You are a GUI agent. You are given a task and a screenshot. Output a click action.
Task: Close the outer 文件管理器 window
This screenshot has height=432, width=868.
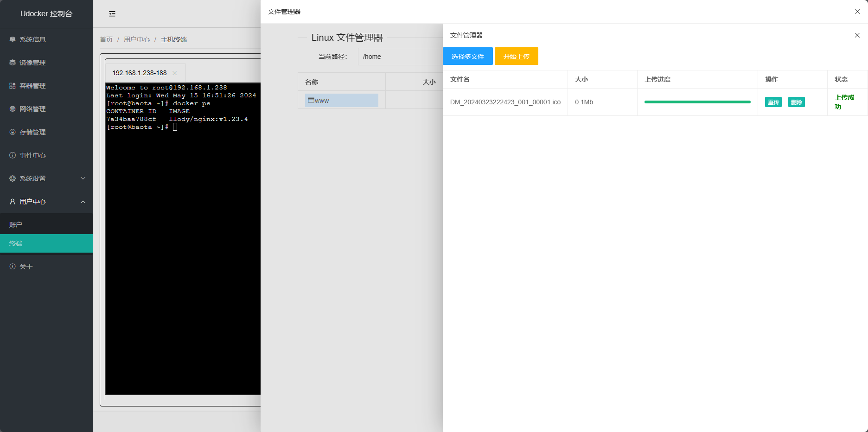[857, 12]
